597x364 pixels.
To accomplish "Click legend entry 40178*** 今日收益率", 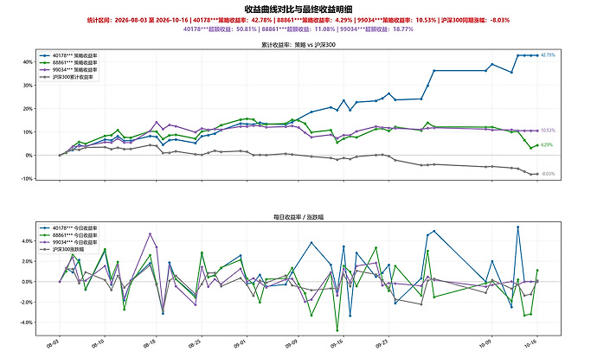I will click(x=68, y=228).
